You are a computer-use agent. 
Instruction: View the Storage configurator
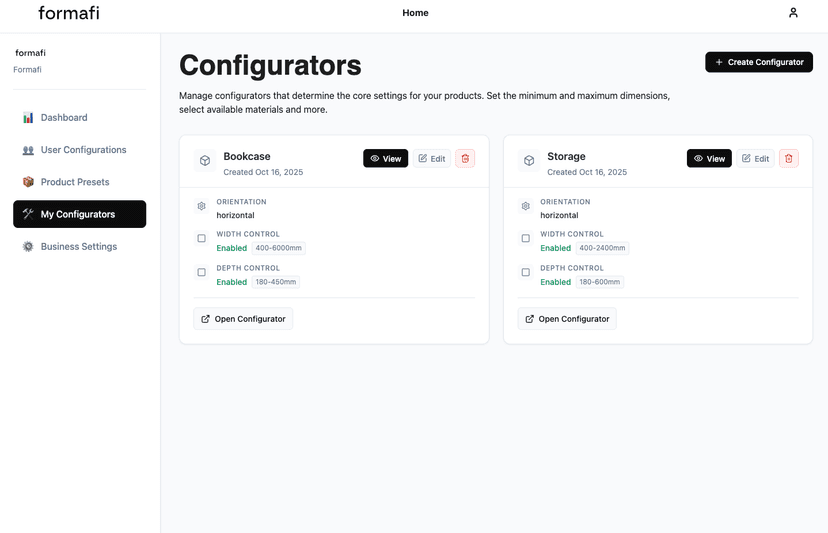(x=709, y=158)
